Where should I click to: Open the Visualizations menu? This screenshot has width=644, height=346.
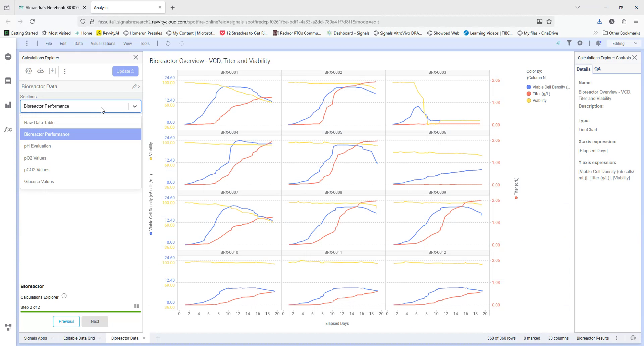tap(103, 44)
